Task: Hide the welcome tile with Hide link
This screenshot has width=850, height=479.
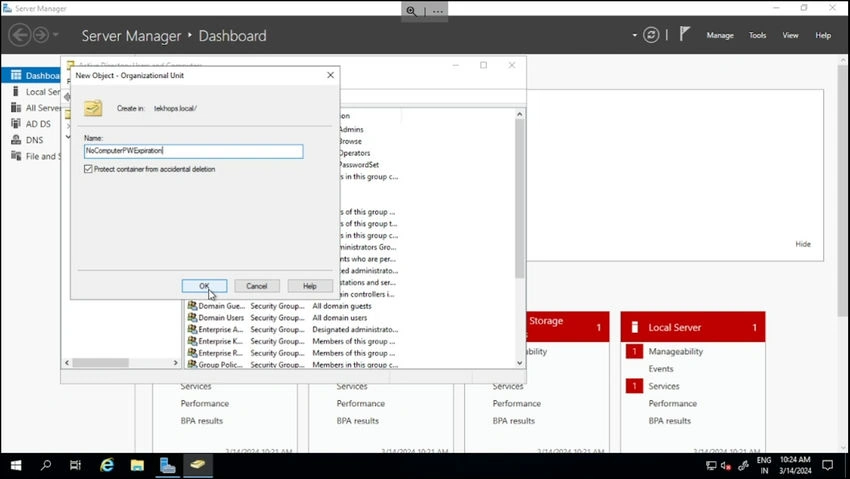Action: [803, 244]
